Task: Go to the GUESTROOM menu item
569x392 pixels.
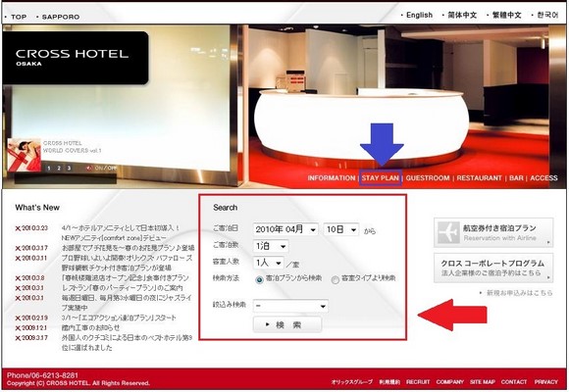Action: [428, 178]
